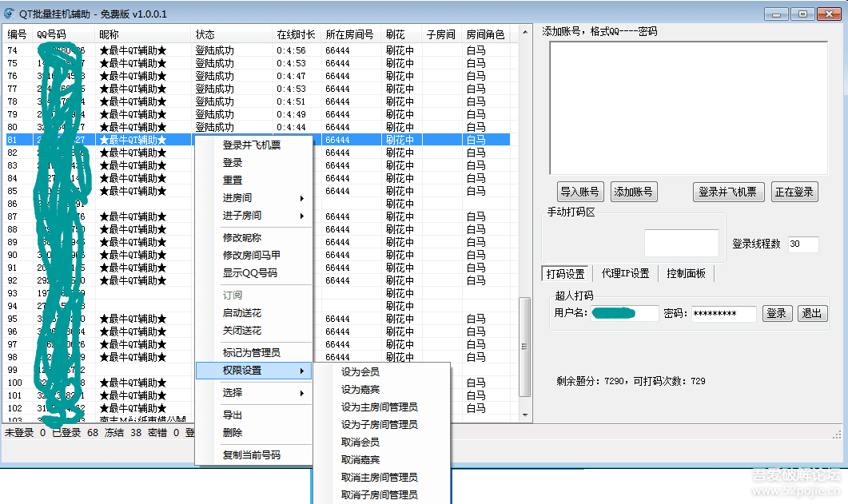Select 关闭送花 from the context menu

click(242, 331)
